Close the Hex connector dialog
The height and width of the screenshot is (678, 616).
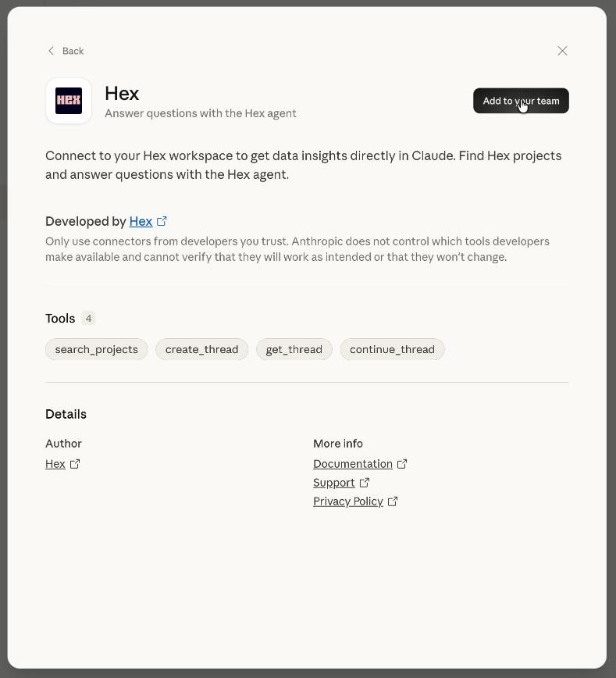pos(562,51)
